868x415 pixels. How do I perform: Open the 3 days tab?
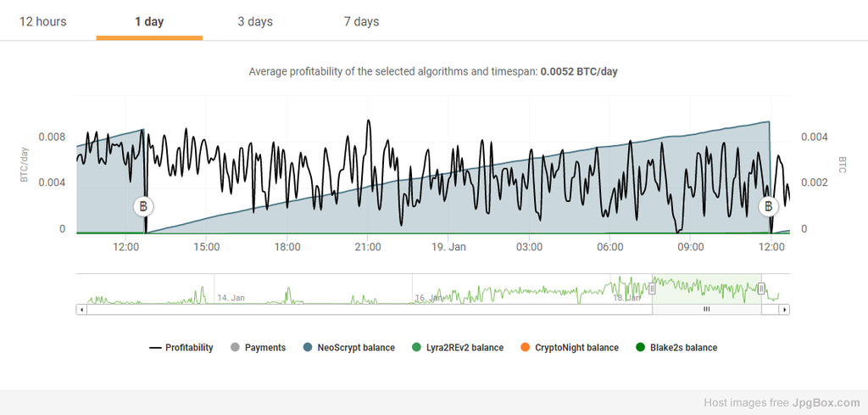pos(254,21)
